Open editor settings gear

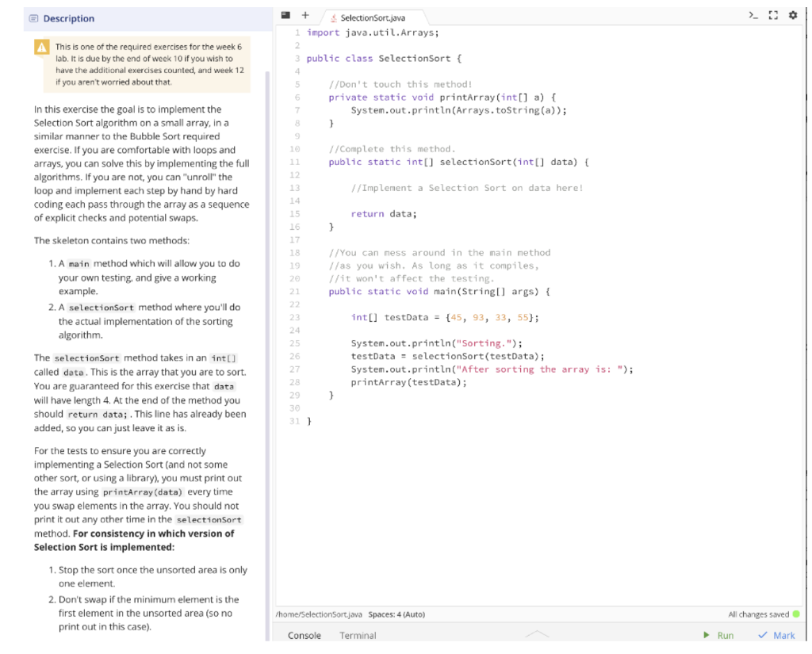click(x=793, y=15)
